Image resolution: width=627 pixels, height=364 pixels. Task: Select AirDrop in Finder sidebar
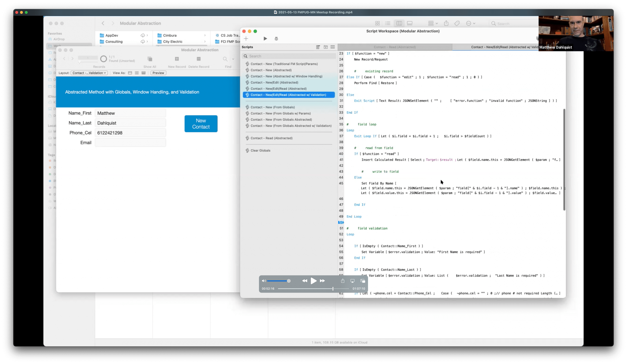point(59,39)
